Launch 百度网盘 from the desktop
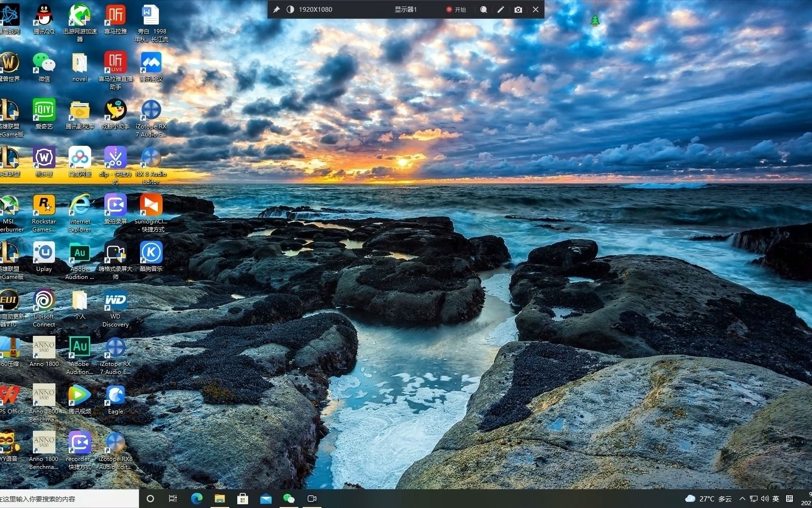Viewport: 812px width, 508px height. tap(80, 161)
